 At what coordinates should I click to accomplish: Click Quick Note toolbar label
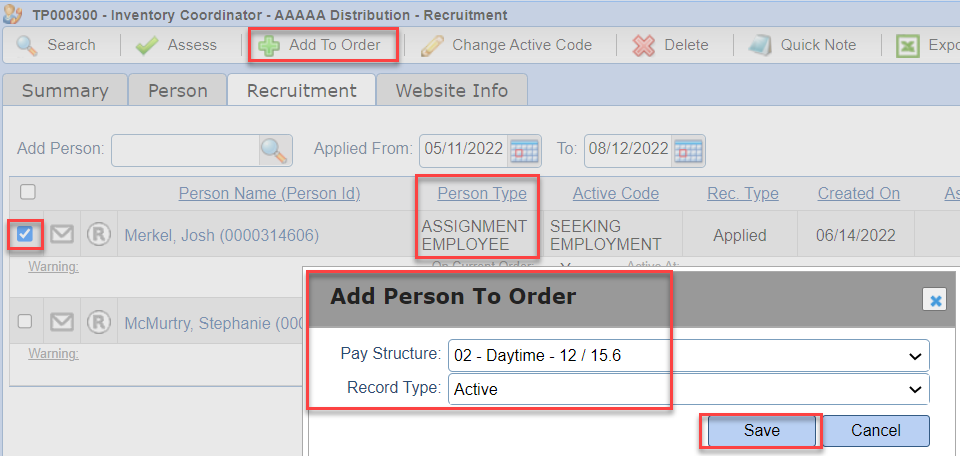818,45
